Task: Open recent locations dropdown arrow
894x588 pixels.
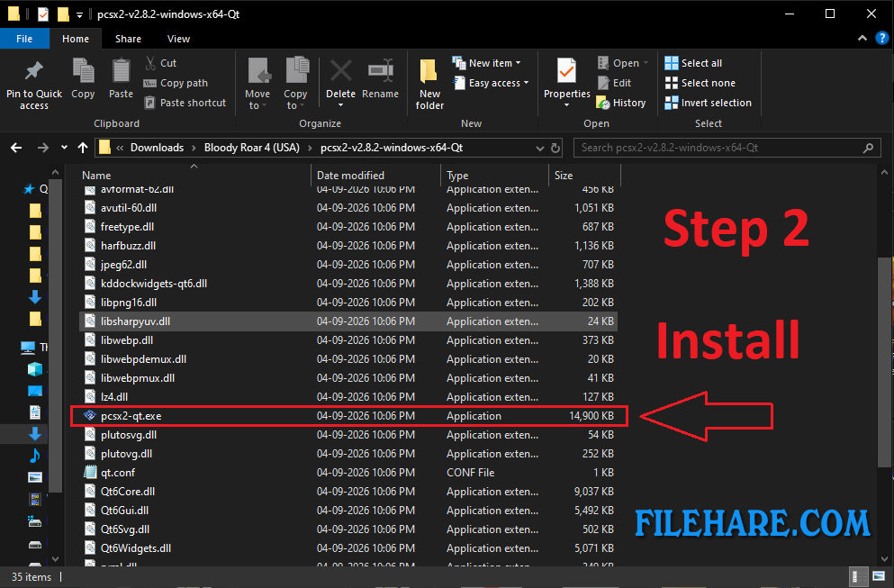Action: coord(65,148)
